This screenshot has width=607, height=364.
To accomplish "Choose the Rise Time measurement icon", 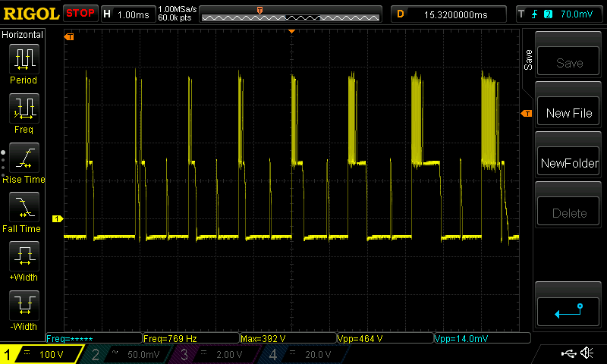I will pyautogui.click(x=24, y=158).
